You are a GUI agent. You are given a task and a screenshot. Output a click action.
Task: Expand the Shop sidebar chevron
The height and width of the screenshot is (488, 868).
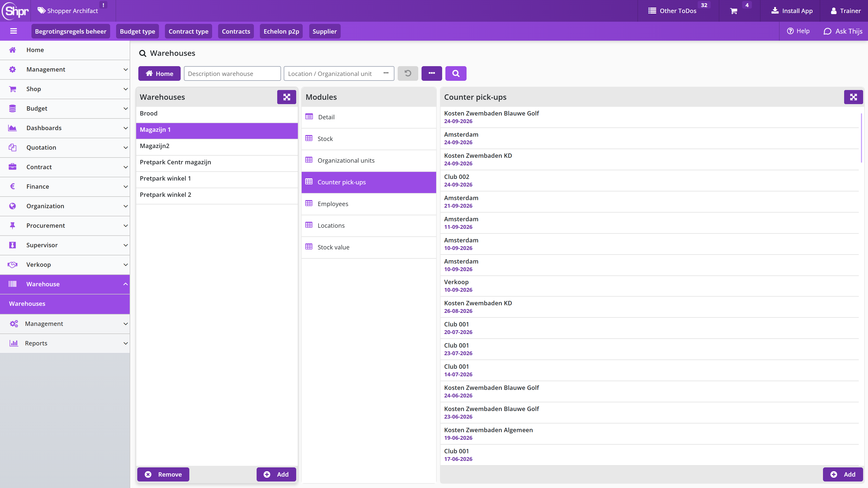click(125, 89)
